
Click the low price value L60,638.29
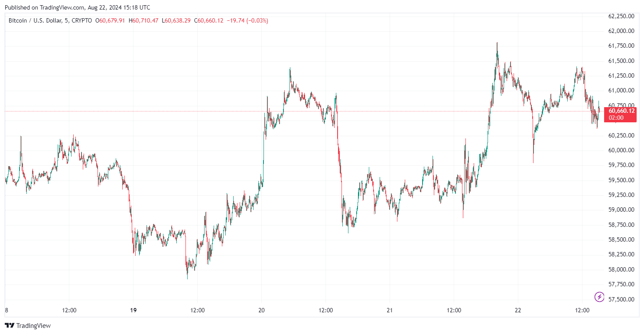pos(176,20)
